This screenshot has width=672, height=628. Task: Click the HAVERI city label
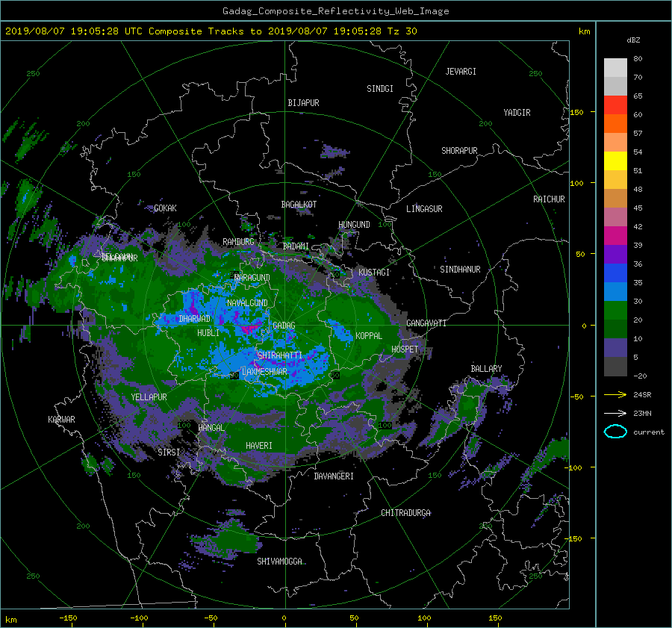click(x=259, y=446)
